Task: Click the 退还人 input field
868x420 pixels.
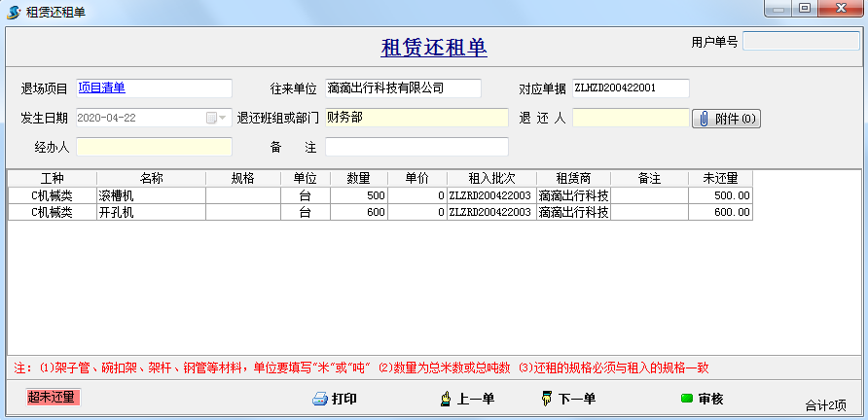Action: tap(630, 118)
